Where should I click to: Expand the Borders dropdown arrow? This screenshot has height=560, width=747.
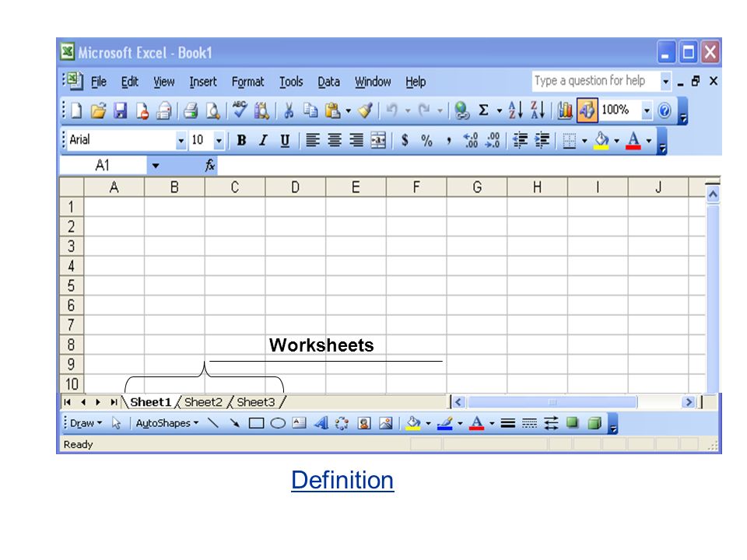click(x=584, y=141)
